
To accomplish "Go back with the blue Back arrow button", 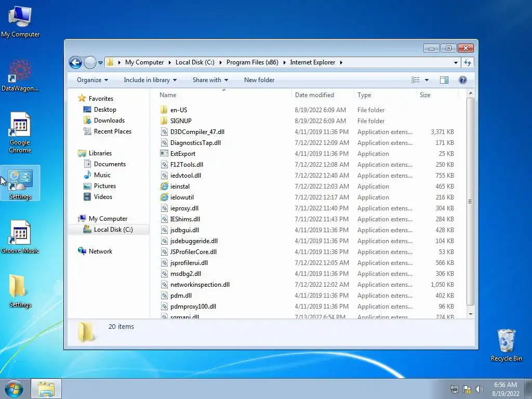I will coord(75,62).
